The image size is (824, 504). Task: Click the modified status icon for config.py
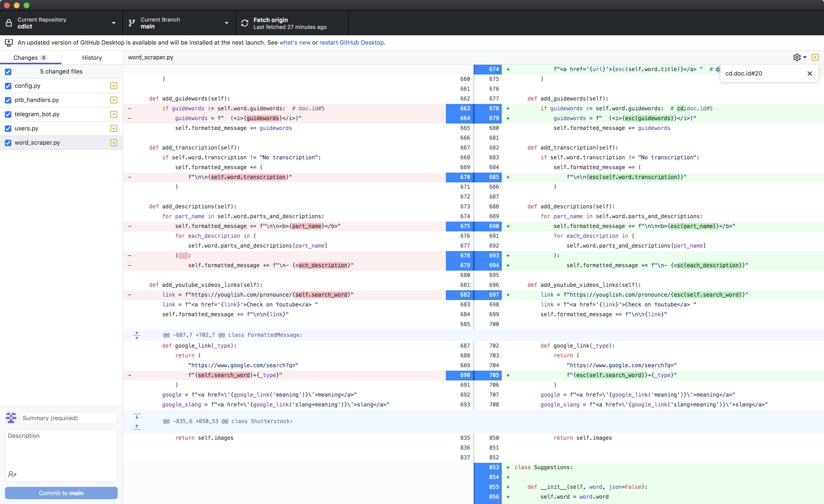(x=114, y=86)
